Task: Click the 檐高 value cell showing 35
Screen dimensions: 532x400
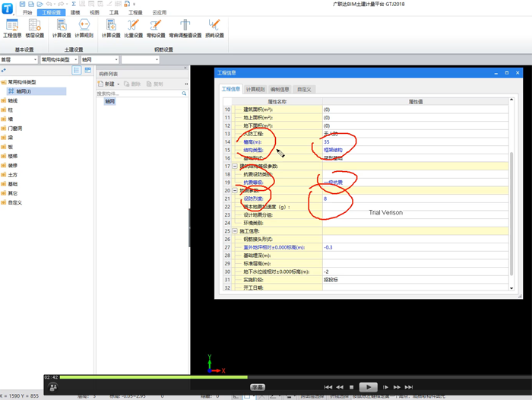Action: (x=415, y=142)
